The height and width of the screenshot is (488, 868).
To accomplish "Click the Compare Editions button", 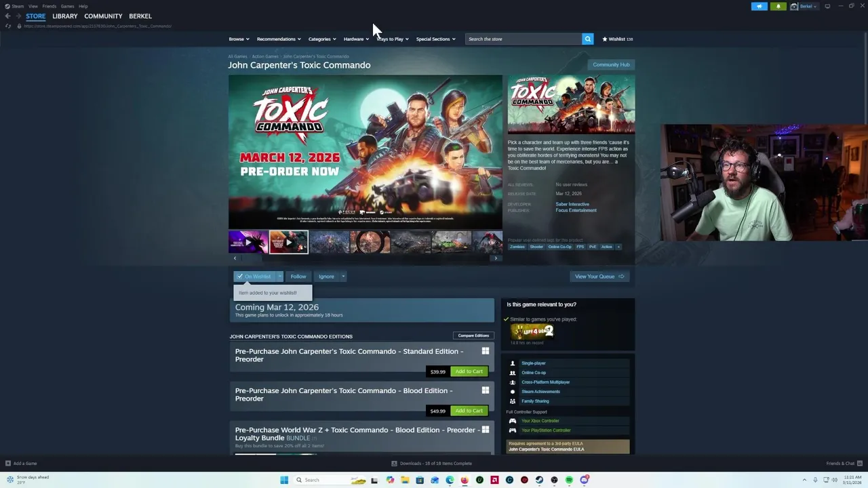I will click(x=473, y=335).
